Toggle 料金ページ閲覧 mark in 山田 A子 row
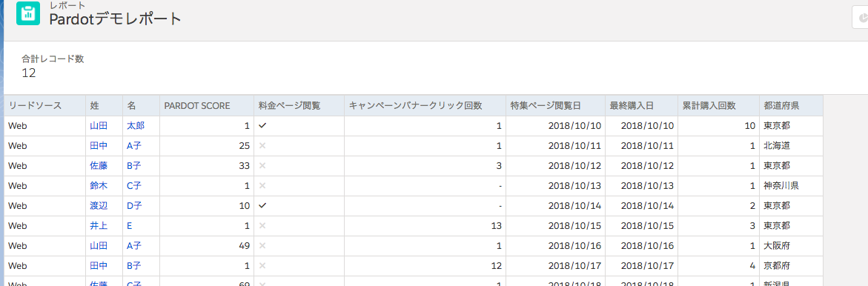868x286 pixels. click(262, 245)
